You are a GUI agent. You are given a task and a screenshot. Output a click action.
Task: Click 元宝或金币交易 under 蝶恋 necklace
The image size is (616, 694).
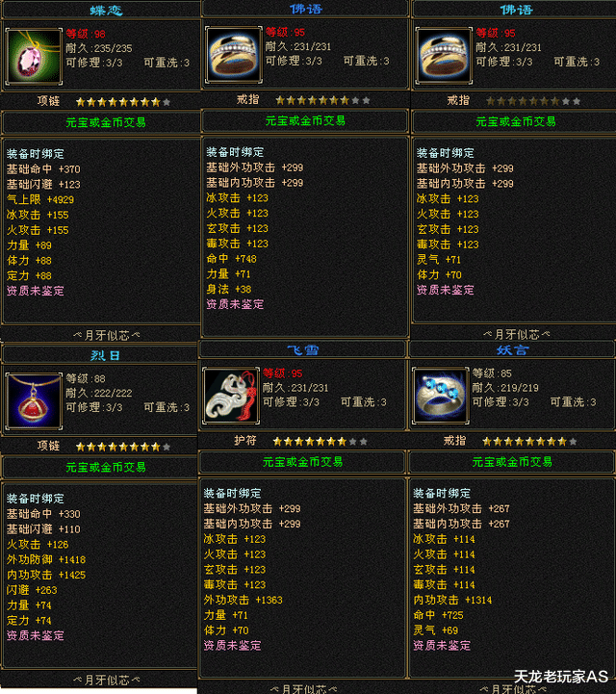[106, 122]
